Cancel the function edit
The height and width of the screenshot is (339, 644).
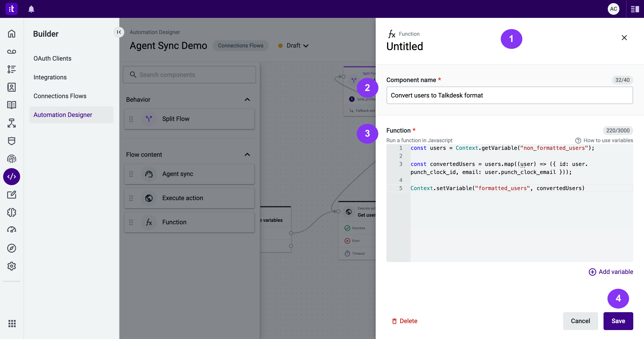pyautogui.click(x=580, y=321)
